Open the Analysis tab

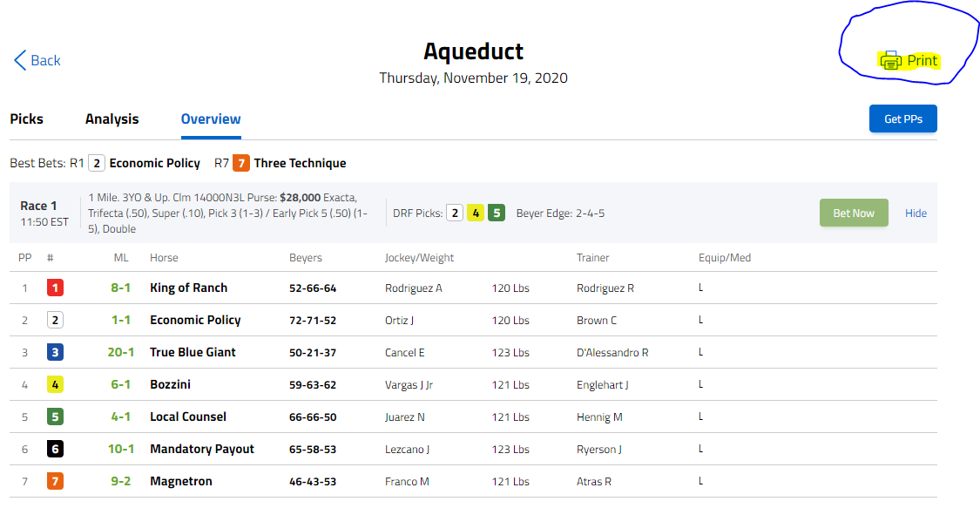tap(112, 119)
